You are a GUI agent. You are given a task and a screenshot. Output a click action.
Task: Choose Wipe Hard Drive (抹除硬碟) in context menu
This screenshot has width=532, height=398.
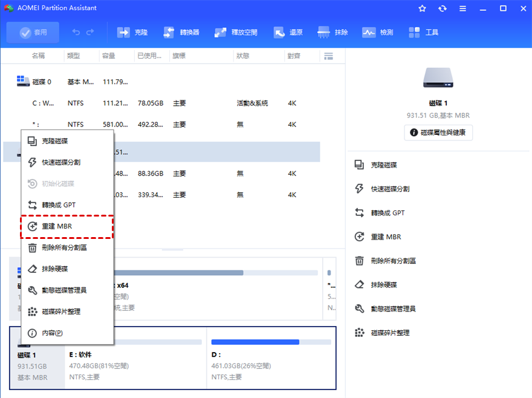67,269
